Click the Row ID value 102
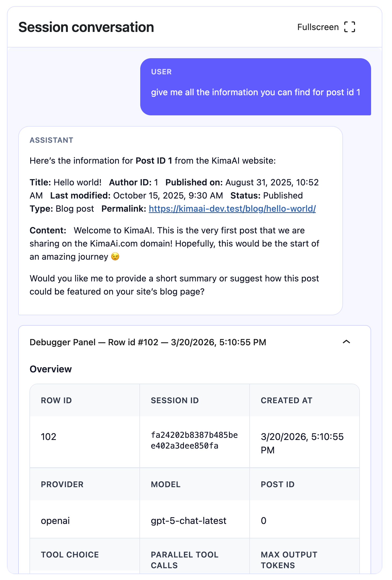 (49, 437)
